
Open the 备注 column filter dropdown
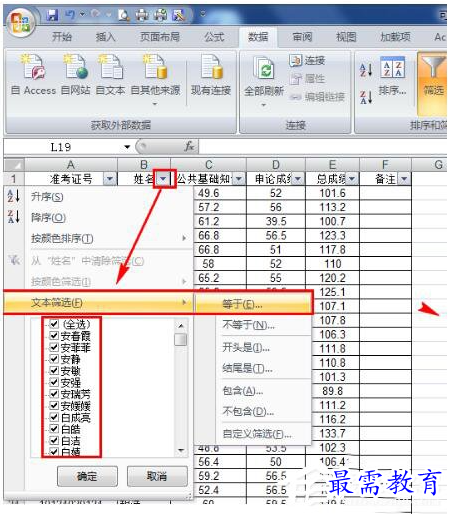pos(404,179)
